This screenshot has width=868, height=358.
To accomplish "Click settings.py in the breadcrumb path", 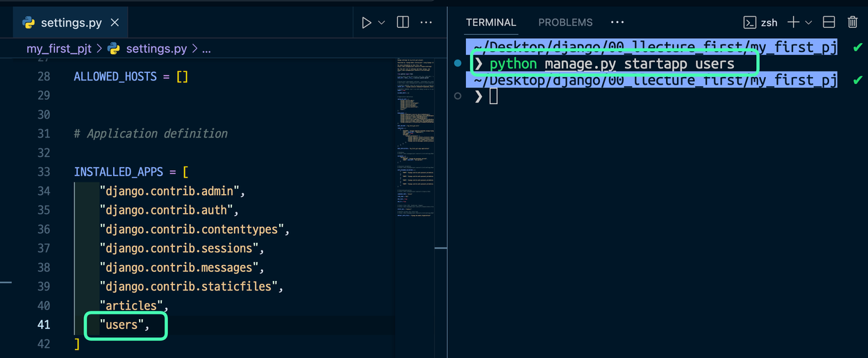I will tap(156, 49).
